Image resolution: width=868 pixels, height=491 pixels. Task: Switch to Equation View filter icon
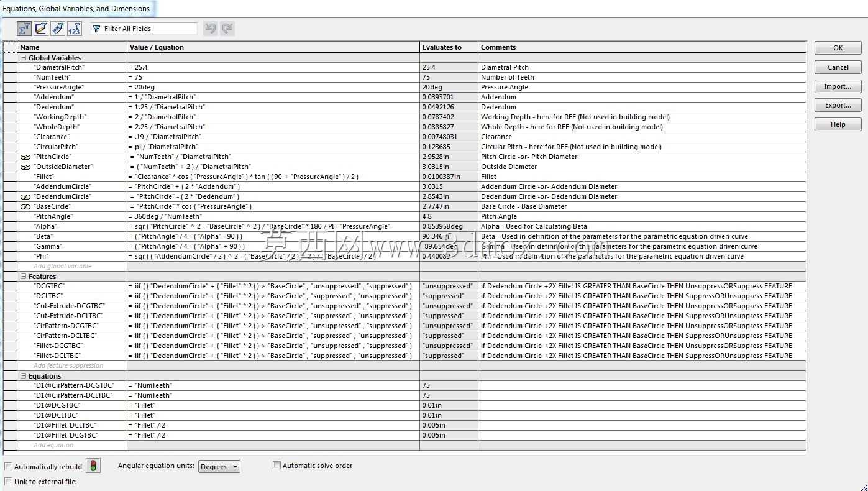24,29
